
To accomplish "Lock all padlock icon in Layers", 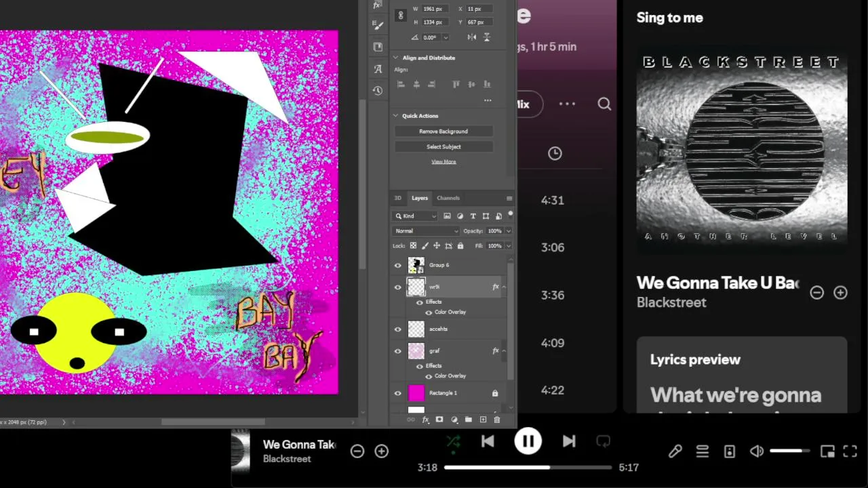I will click(460, 245).
